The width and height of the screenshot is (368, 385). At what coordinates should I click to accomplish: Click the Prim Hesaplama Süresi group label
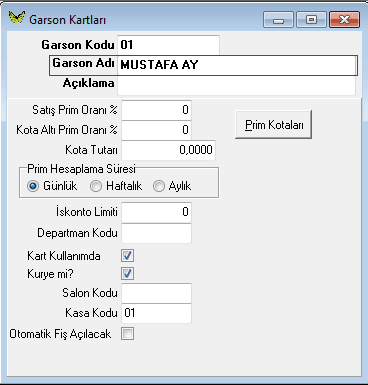[x=81, y=169]
